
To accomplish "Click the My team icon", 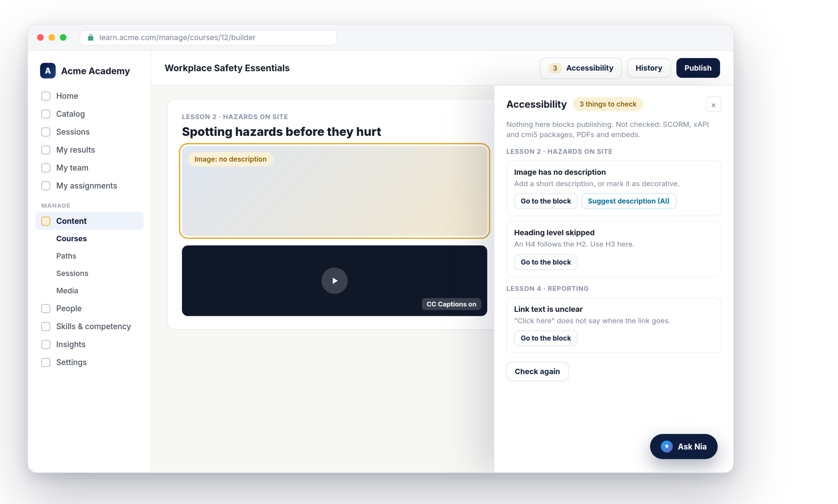I will (x=46, y=168).
